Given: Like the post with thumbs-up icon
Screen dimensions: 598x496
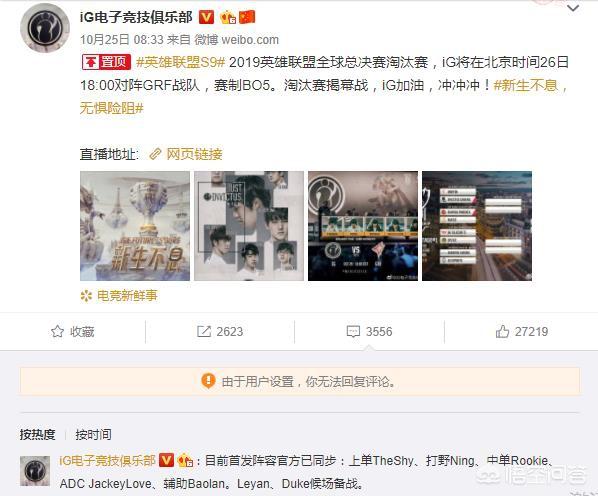Looking at the screenshot, I should pyautogui.click(x=502, y=331).
